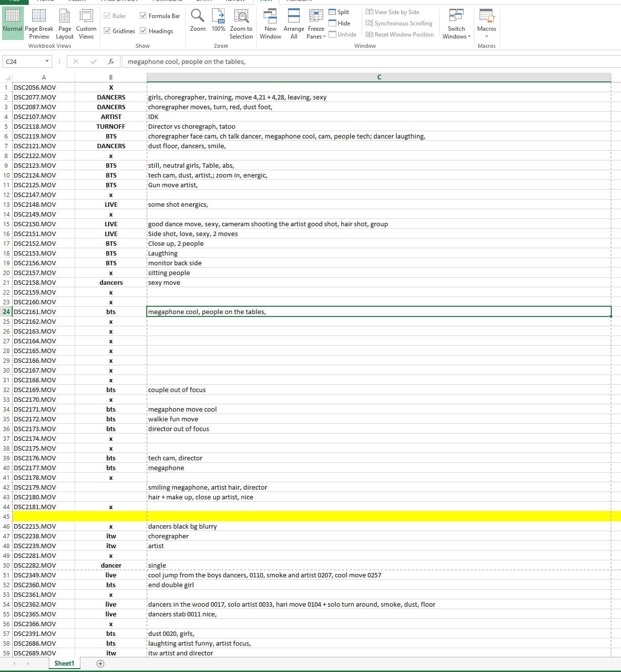The height and width of the screenshot is (672, 621).
Task: Hide the current window
Action: click(339, 23)
